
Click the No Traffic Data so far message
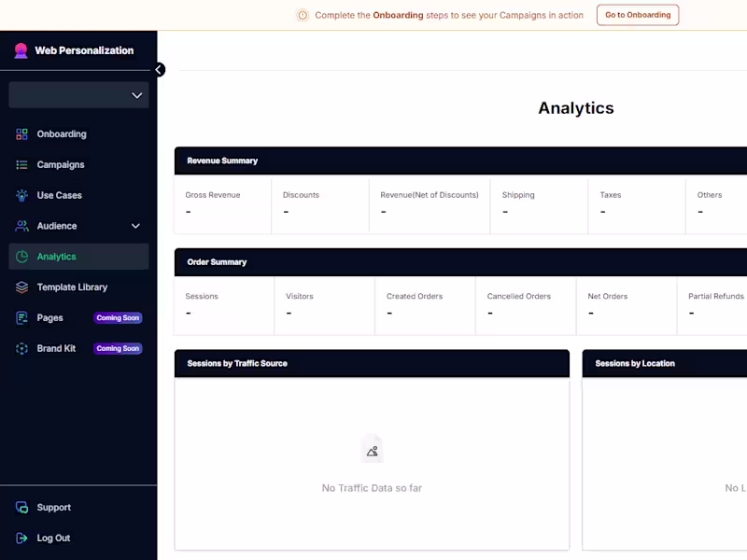(372, 488)
